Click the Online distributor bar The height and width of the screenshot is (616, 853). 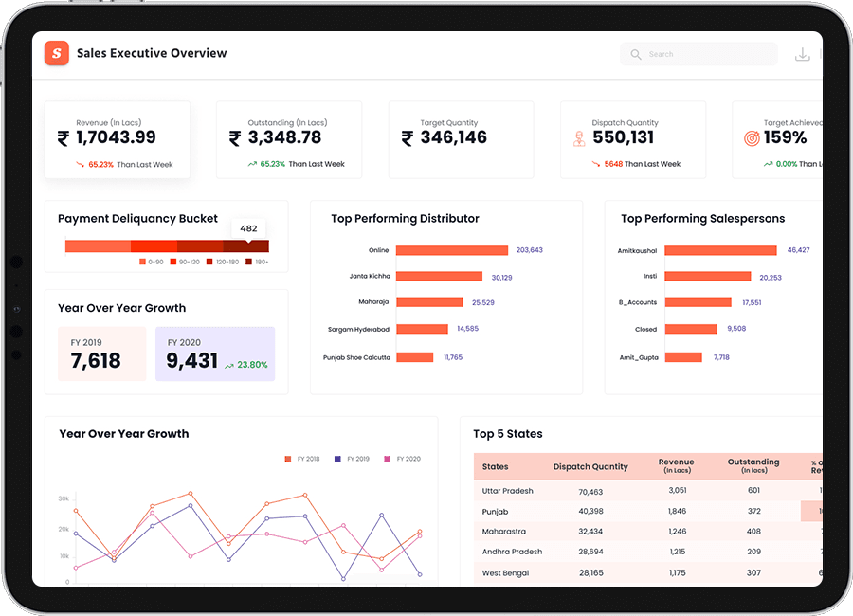point(452,250)
